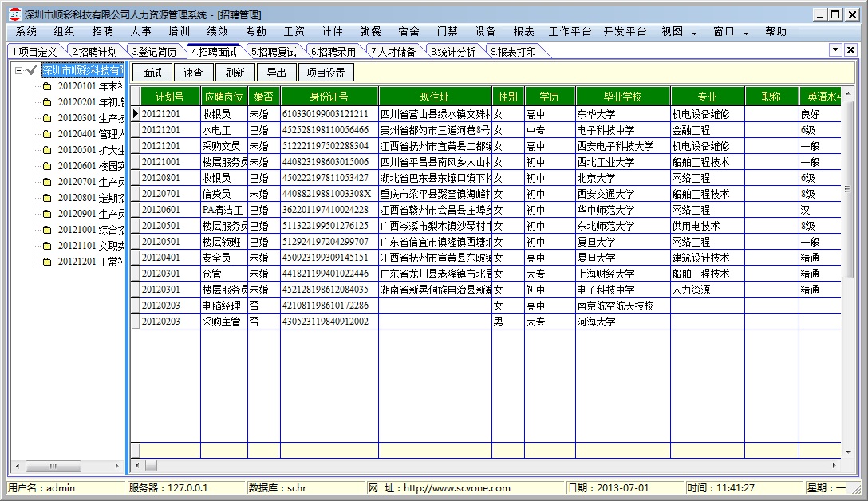Select tree item 20120401 管理人

[91, 135]
